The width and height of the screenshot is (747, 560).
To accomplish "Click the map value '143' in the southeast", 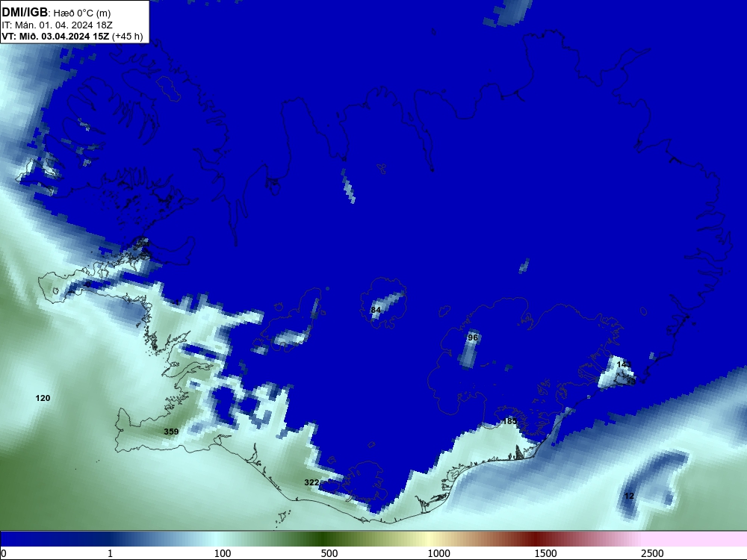I will tap(624, 364).
